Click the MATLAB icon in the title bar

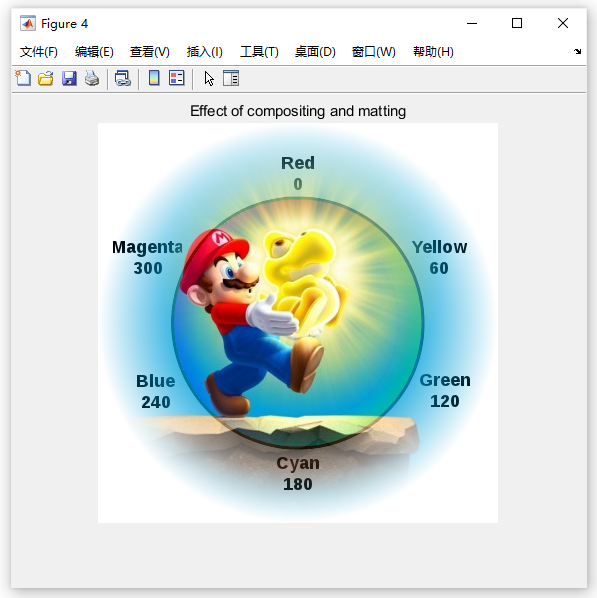coord(28,24)
